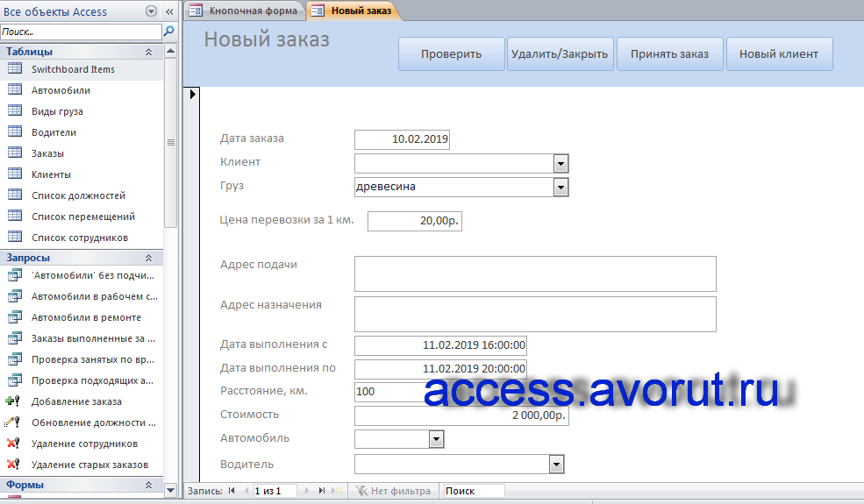This screenshot has height=504, width=864.
Task: Open the Автомобили table icon
Action: [x=15, y=89]
